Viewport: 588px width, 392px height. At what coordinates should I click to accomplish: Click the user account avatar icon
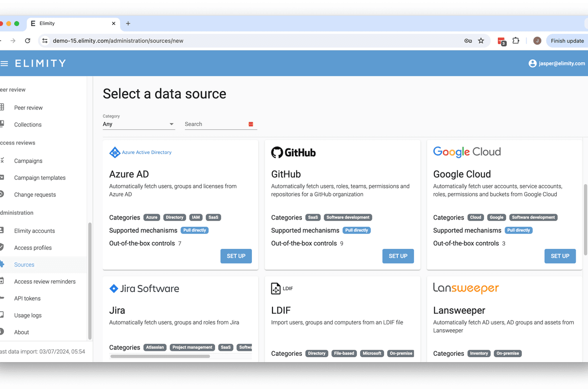533,63
